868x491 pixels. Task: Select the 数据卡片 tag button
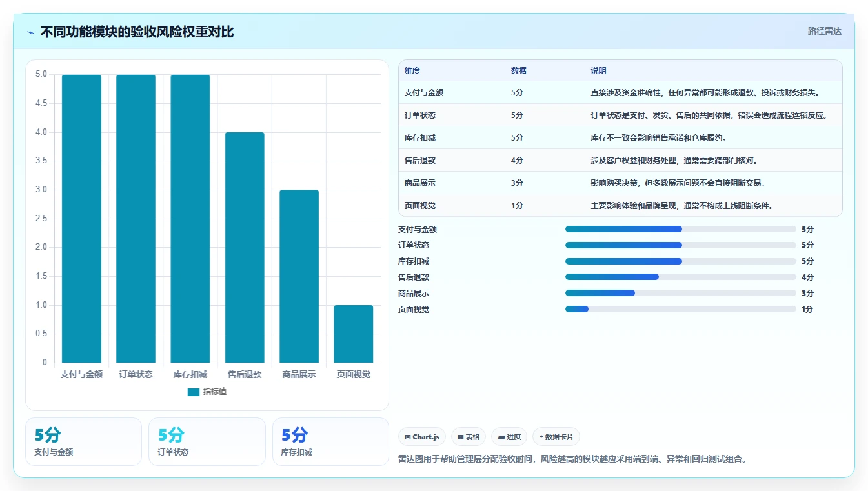point(556,437)
